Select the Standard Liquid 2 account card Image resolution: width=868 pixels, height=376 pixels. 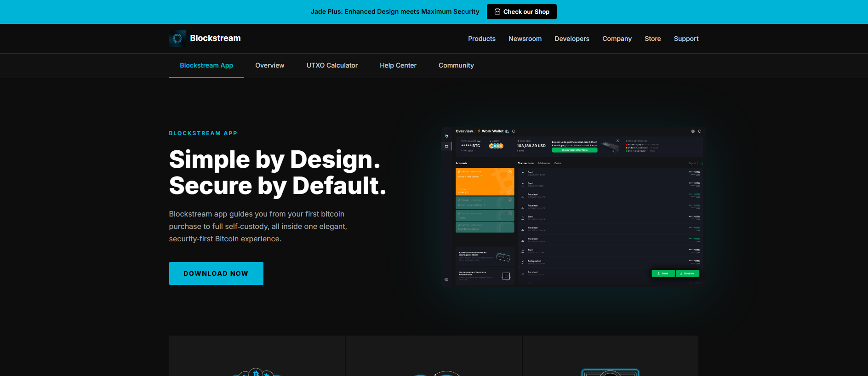point(485,227)
